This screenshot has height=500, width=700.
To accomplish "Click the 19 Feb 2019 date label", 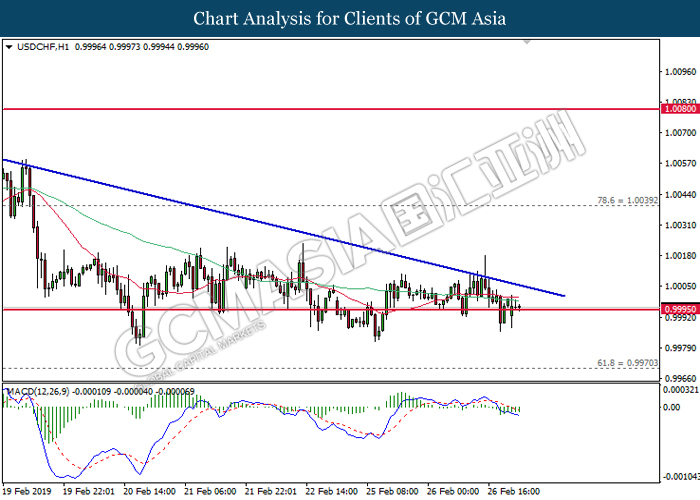I will click(26, 491).
